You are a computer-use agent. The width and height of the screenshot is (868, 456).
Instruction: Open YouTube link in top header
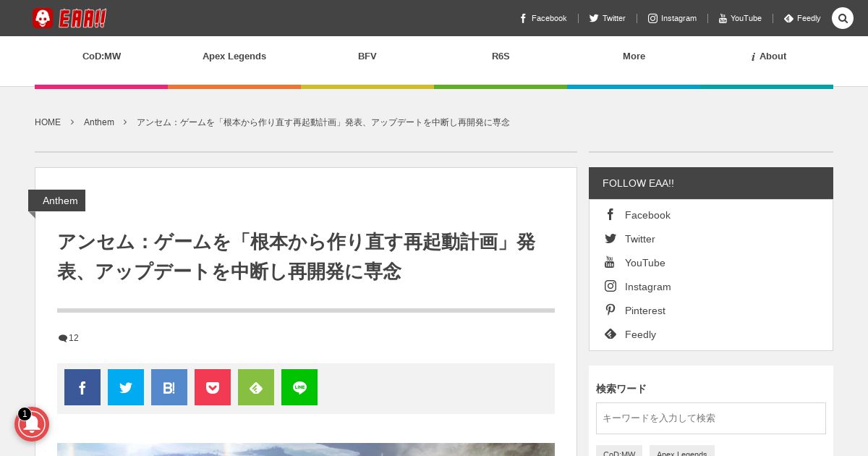[740, 18]
